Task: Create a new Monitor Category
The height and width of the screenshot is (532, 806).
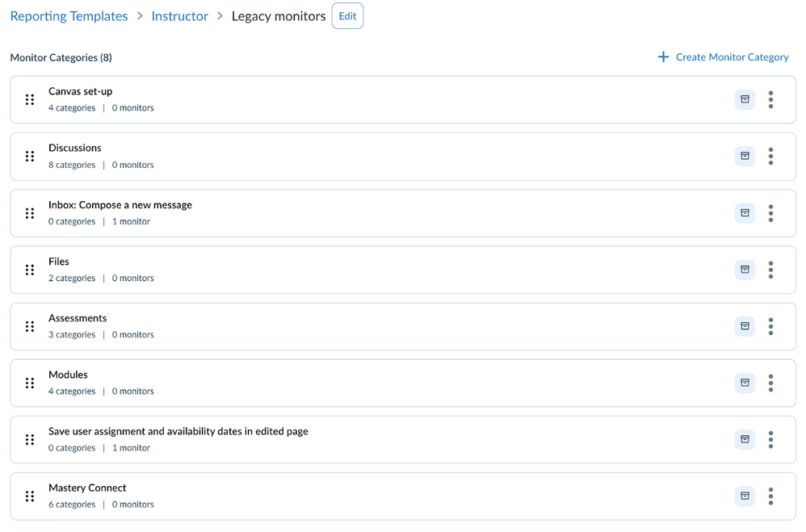Action: [x=723, y=57]
